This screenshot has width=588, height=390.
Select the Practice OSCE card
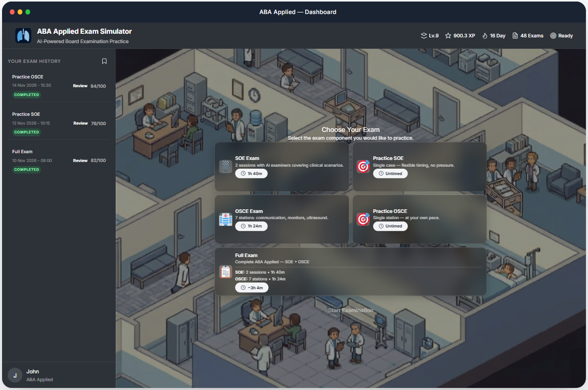[419, 219]
